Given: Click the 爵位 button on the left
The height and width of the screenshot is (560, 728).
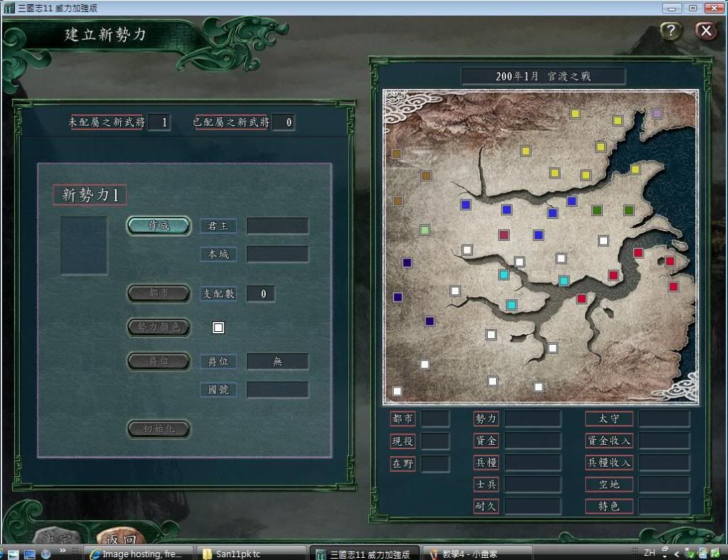Looking at the screenshot, I should [159, 361].
